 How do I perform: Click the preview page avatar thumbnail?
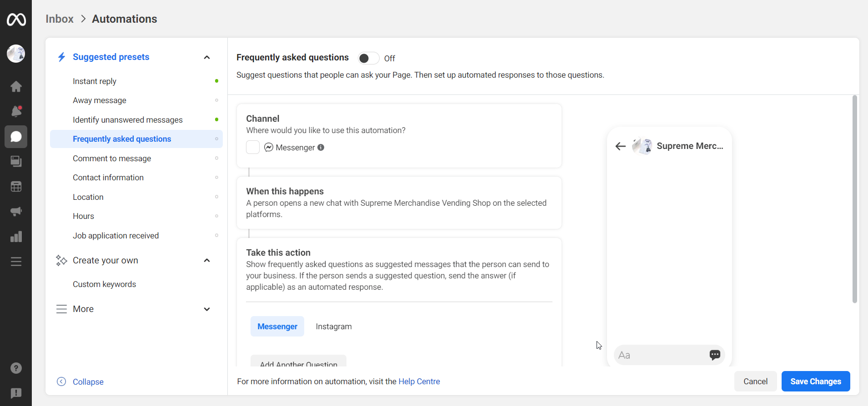point(642,146)
